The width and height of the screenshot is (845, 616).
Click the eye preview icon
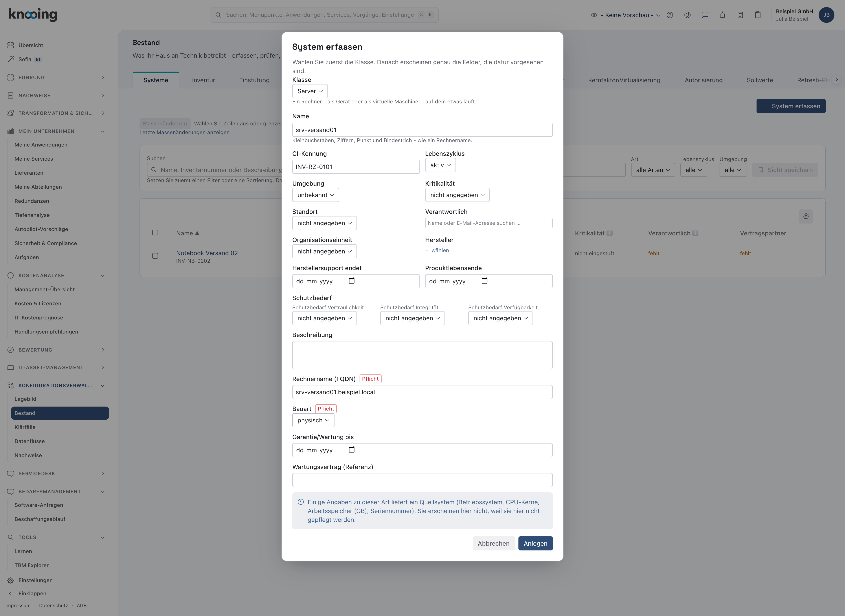(x=594, y=15)
